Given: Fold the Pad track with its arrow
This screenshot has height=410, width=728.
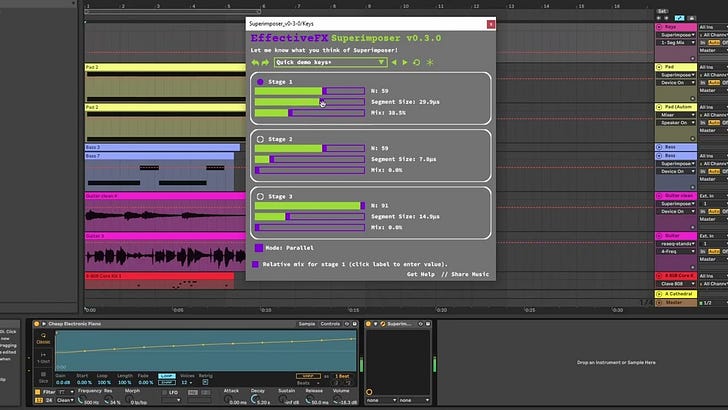Looking at the screenshot, I should point(659,67).
